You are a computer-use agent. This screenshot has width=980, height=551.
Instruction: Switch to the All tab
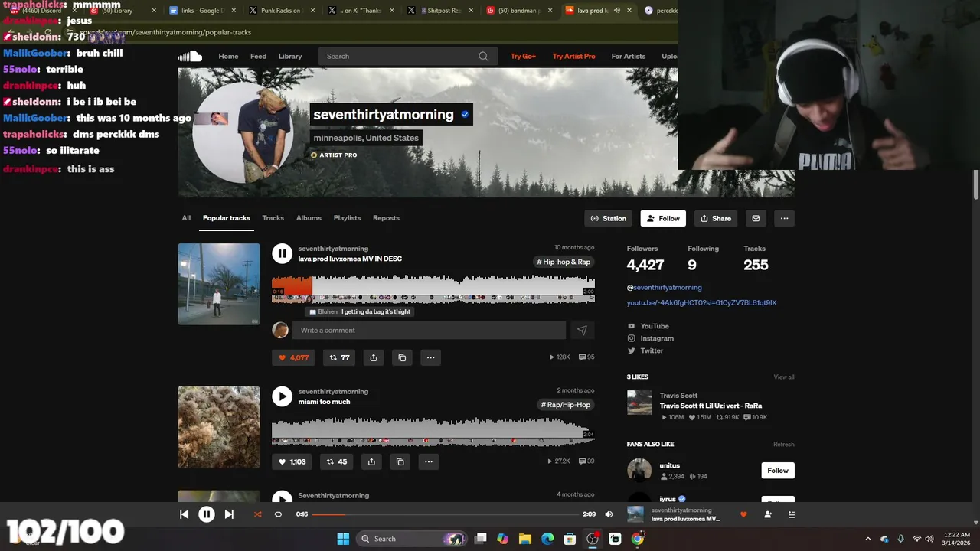click(186, 218)
